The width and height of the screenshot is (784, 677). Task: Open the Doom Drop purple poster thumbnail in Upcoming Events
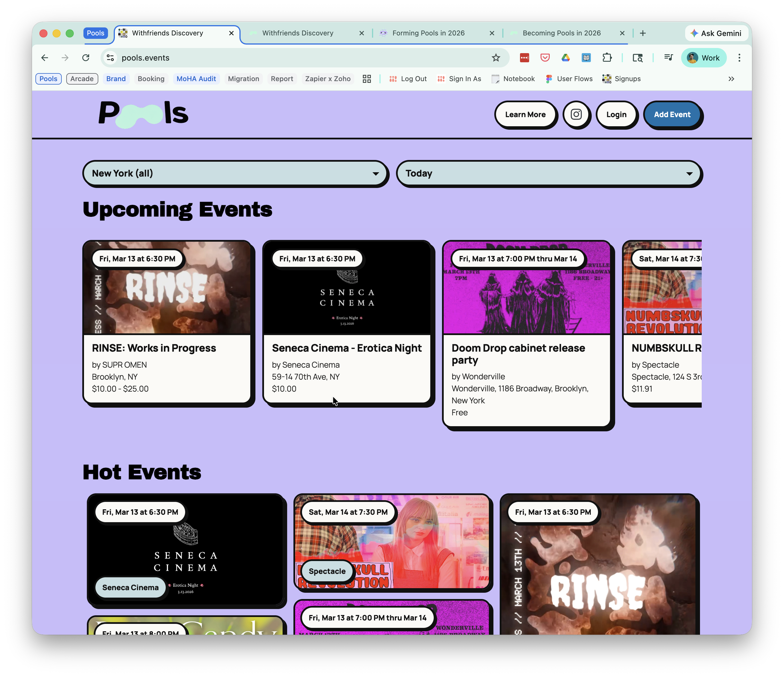pyautogui.click(x=527, y=288)
